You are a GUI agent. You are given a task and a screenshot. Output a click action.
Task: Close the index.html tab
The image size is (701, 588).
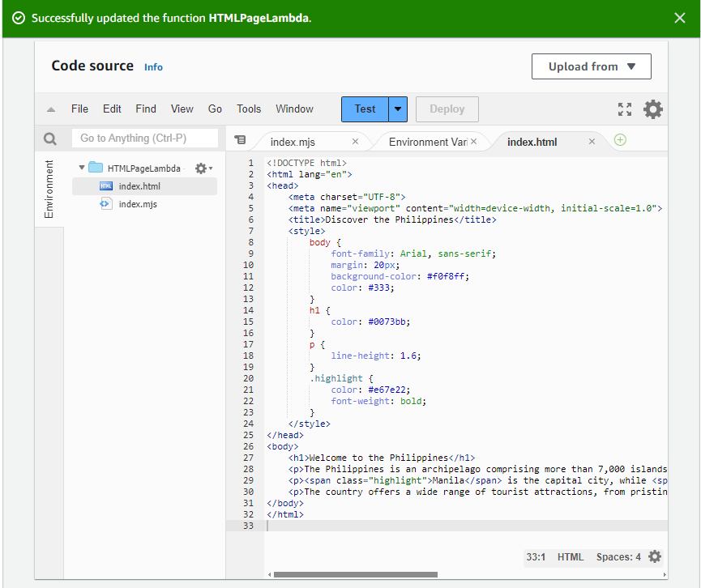coord(592,142)
